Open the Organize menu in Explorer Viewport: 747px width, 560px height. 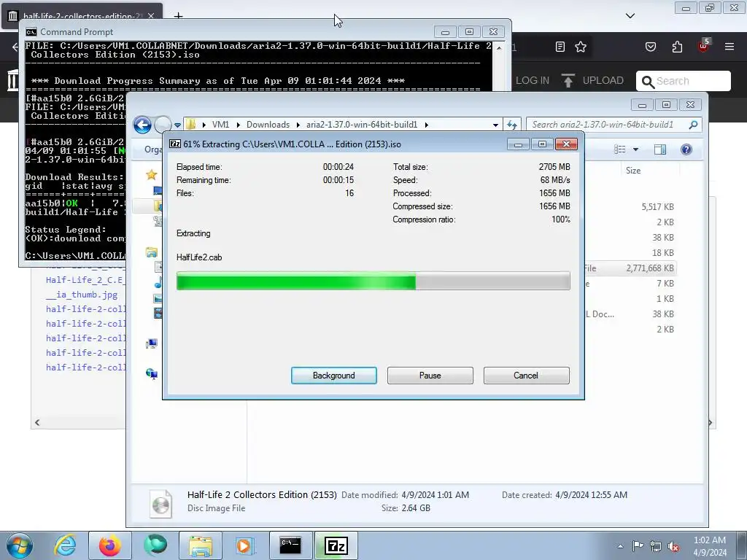tap(153, 149)
